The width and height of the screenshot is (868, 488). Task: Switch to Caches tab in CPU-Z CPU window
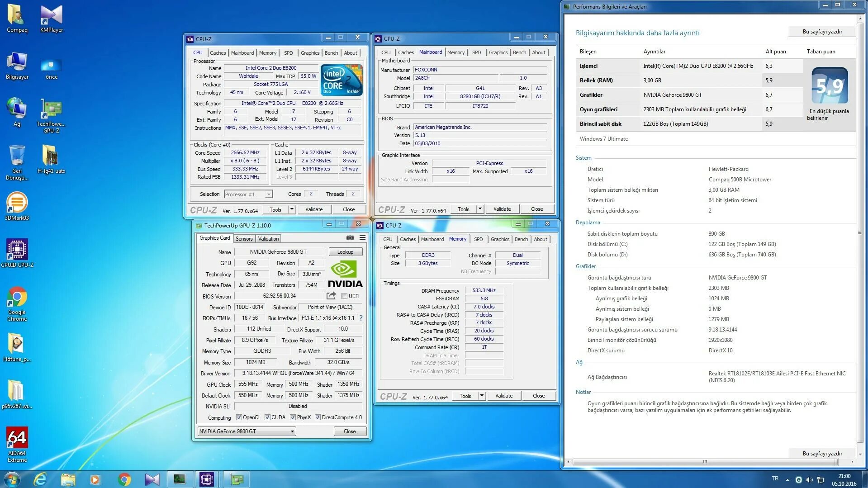pos(218,53)
